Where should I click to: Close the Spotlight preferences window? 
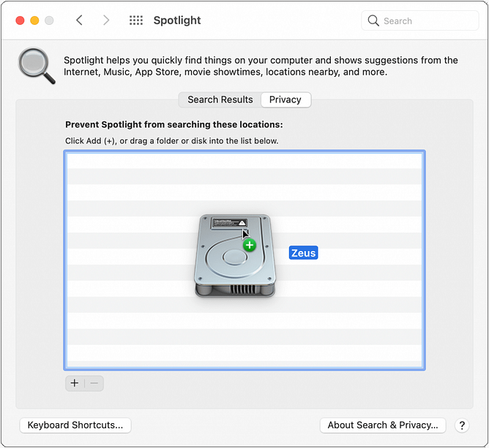pos(20,20)
